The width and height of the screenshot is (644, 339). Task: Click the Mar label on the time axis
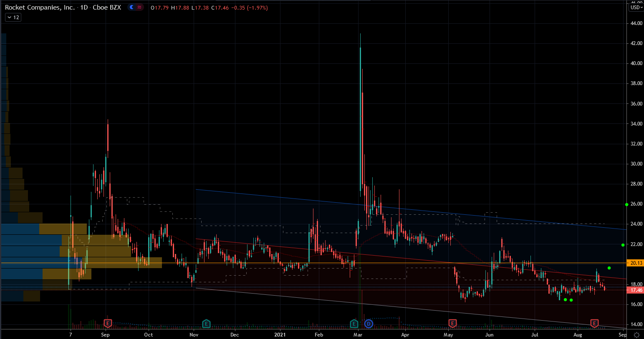pos(358,335)
